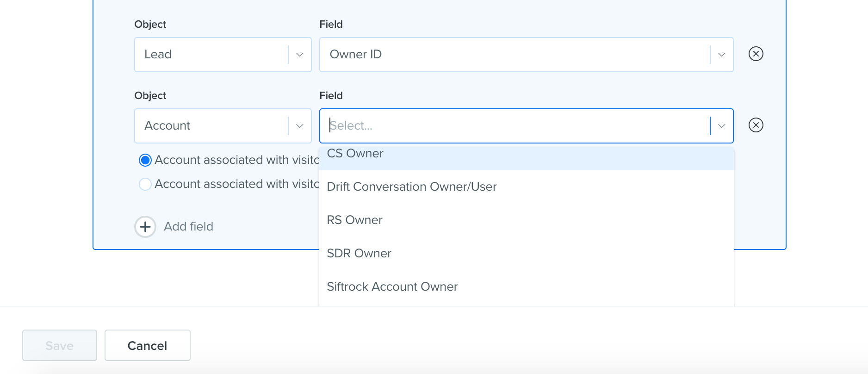Choose CS Owner from the list
Image resolution: width=868 pixels, height=374 pixels.
coord(526,158)
